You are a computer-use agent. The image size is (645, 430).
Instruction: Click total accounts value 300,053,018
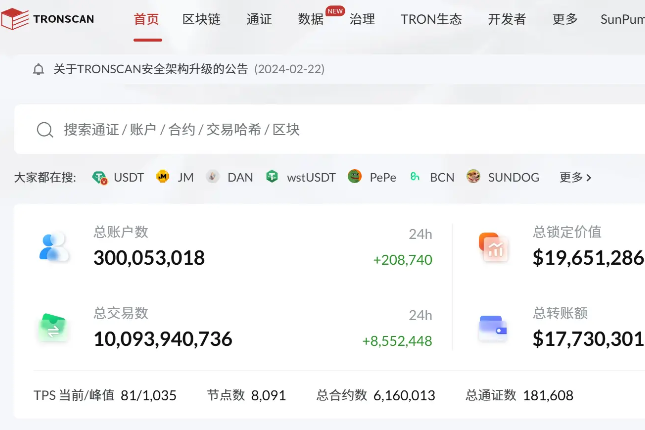[x=149, y=258]
